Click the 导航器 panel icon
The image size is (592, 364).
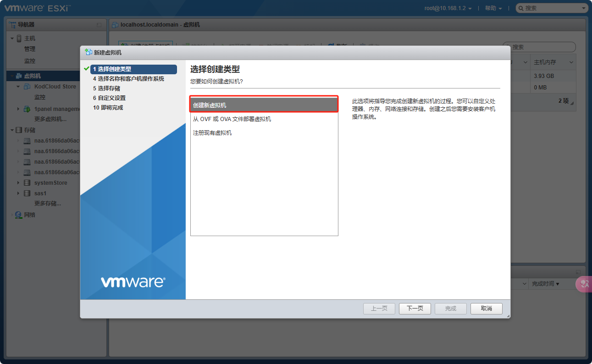point(12,25)
